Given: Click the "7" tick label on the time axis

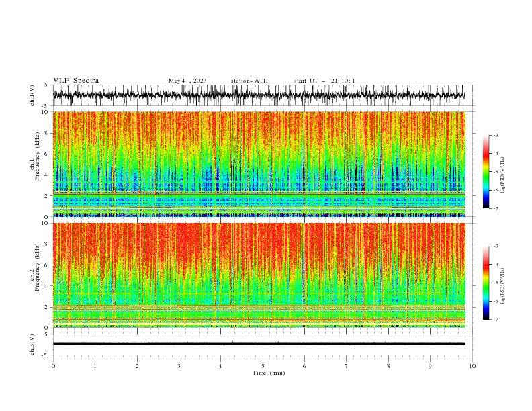Looking at the screenshot, I should [x=347, y=366].
